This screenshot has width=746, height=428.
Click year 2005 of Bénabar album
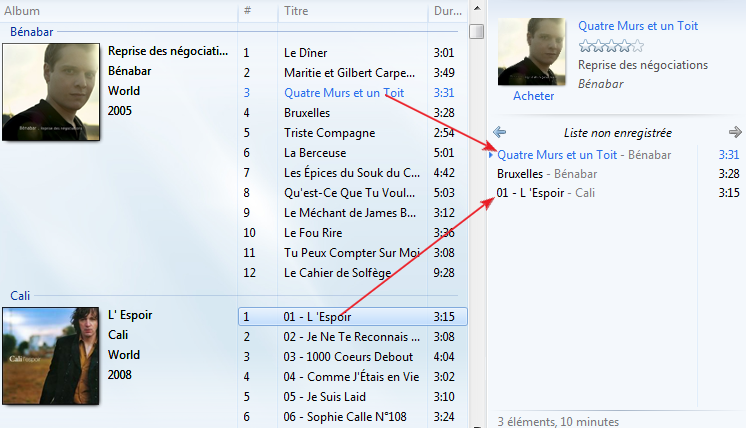(119, 111)
